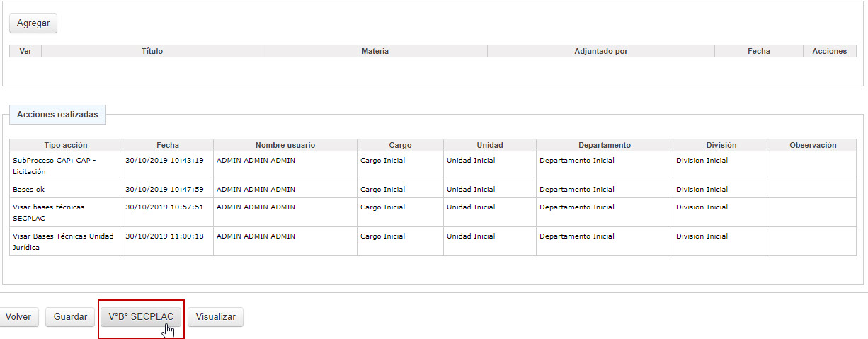Click the Materia column header
The image size is (868, 339).
coord(375,51)
